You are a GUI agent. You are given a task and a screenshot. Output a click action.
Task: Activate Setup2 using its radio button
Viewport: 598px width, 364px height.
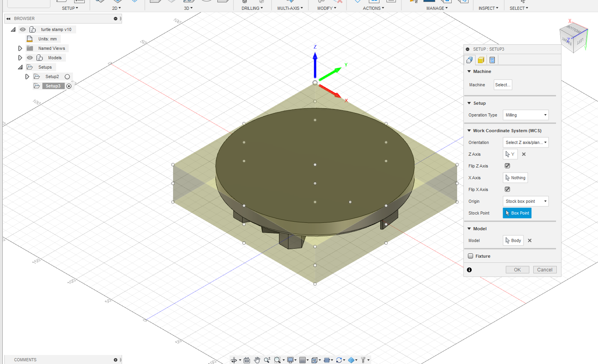67,77
